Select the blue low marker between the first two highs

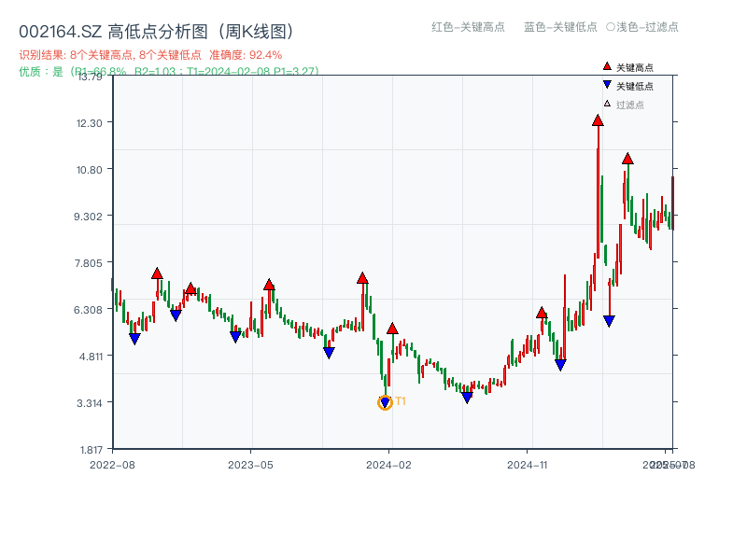pyautogui.click(x=176, y=315)
